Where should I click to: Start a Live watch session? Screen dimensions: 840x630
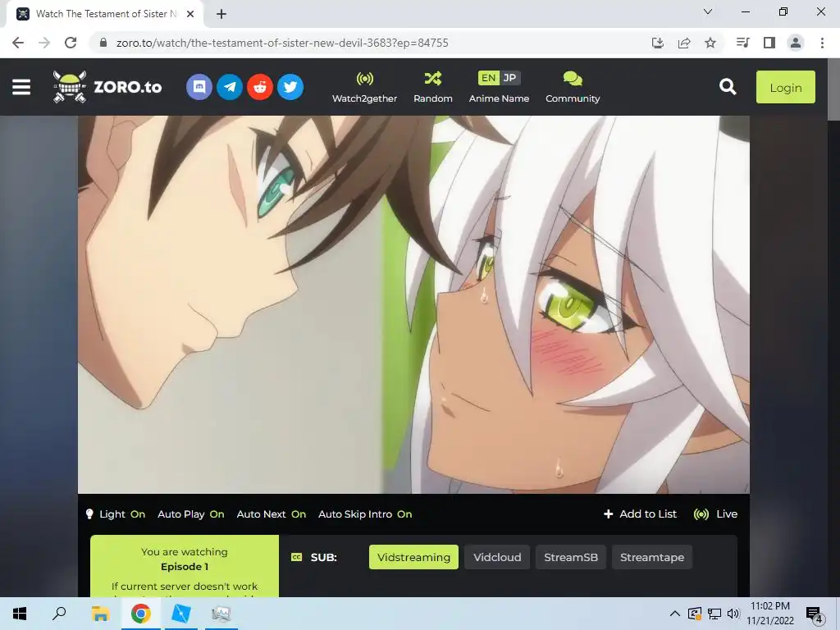click(715, 514)
